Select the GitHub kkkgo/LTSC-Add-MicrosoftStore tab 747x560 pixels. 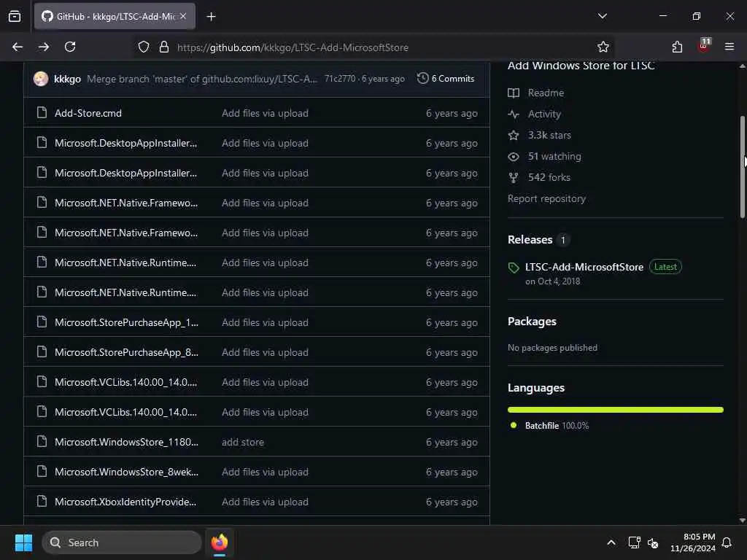click(x=115, y=16)
